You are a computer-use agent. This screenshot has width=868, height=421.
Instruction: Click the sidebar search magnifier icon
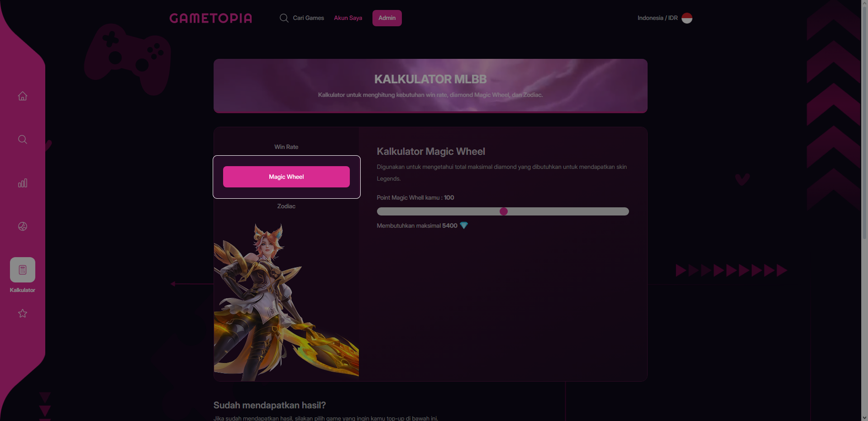[23, 139]
